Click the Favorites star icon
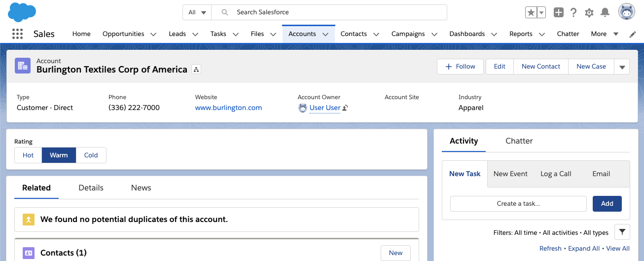This screenshot has height=261, width=644. tap(531, 12)
